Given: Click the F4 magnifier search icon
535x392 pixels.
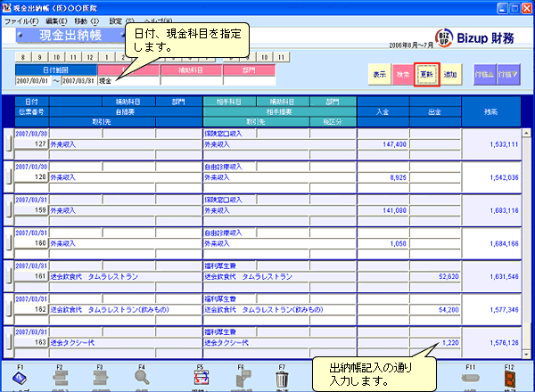Looking at the screenshot, I should pos(142,379).
